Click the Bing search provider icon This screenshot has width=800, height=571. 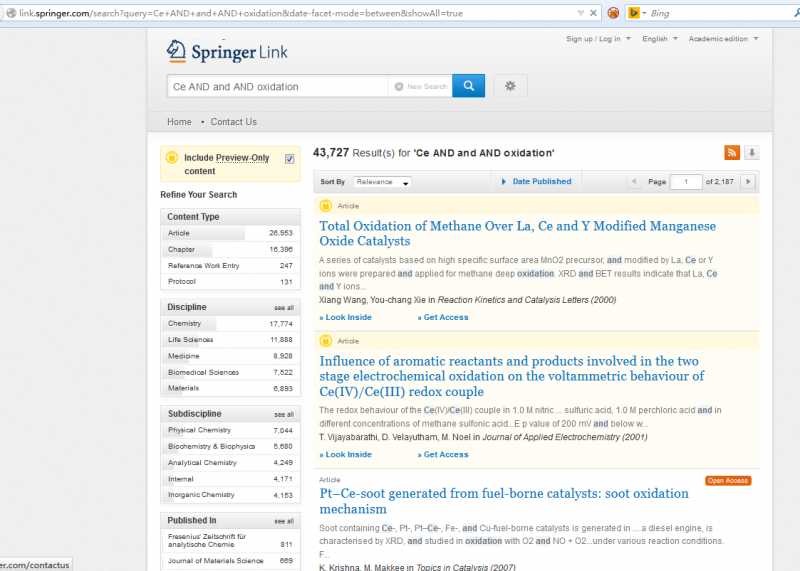coord(634,13)
